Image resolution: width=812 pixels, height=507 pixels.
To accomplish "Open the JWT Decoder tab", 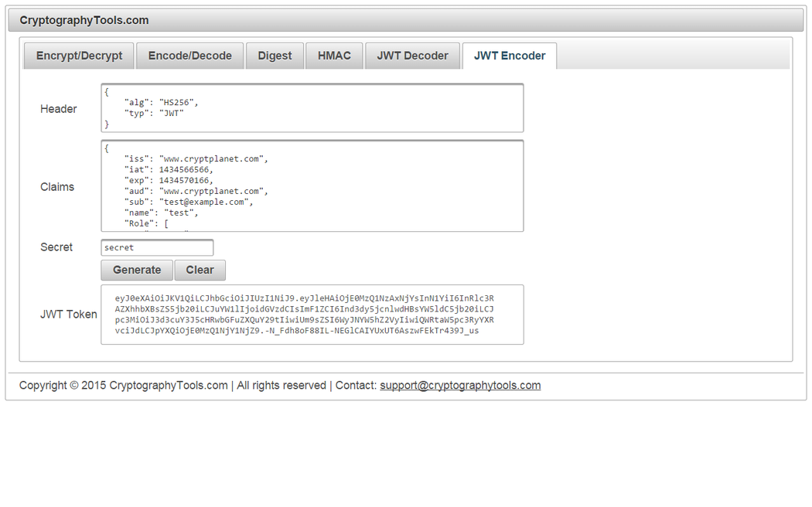I will [x=412, y=56].
